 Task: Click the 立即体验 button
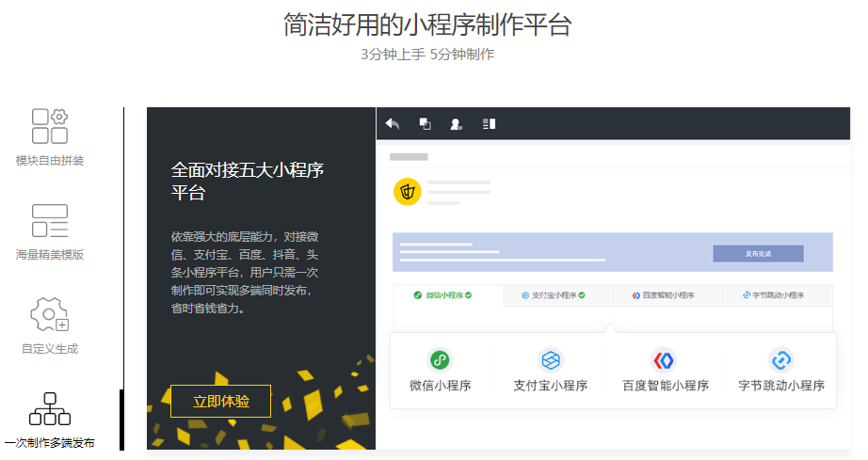click(x=221, y=402)
